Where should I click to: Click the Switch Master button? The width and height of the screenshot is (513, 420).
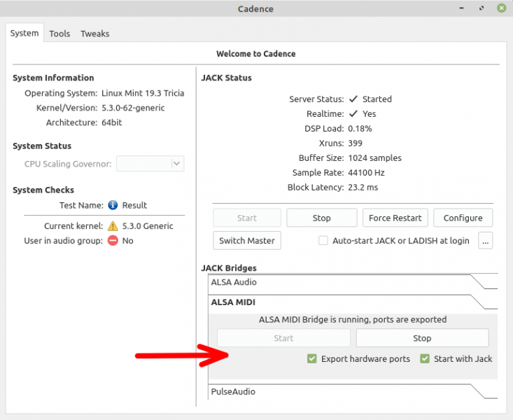(247, 241)
